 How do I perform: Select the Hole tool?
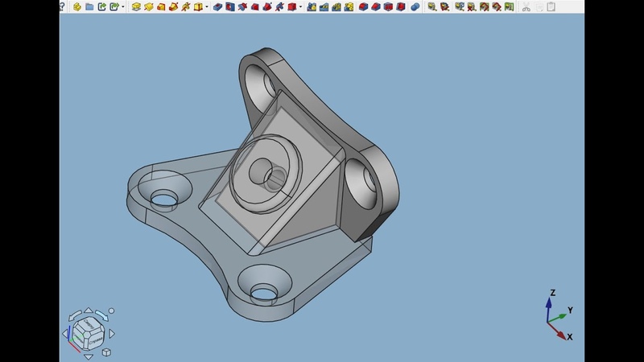[230, 6]
